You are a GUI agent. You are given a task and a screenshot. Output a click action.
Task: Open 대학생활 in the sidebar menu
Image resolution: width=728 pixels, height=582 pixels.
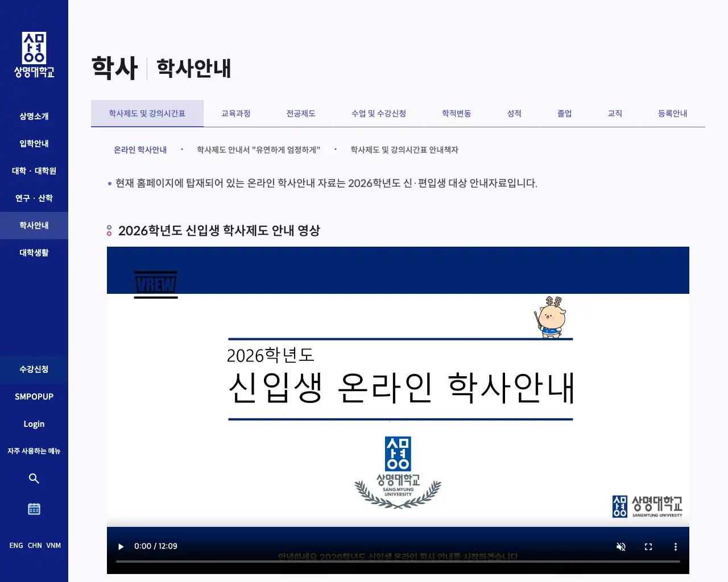(x=34, y=253)
